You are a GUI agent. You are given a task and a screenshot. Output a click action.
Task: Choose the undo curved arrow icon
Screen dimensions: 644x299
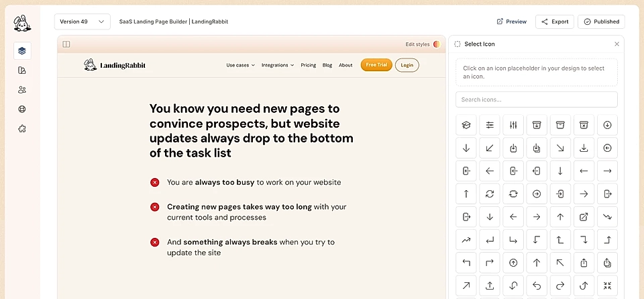pyautogui.click(x=537, y=286)
